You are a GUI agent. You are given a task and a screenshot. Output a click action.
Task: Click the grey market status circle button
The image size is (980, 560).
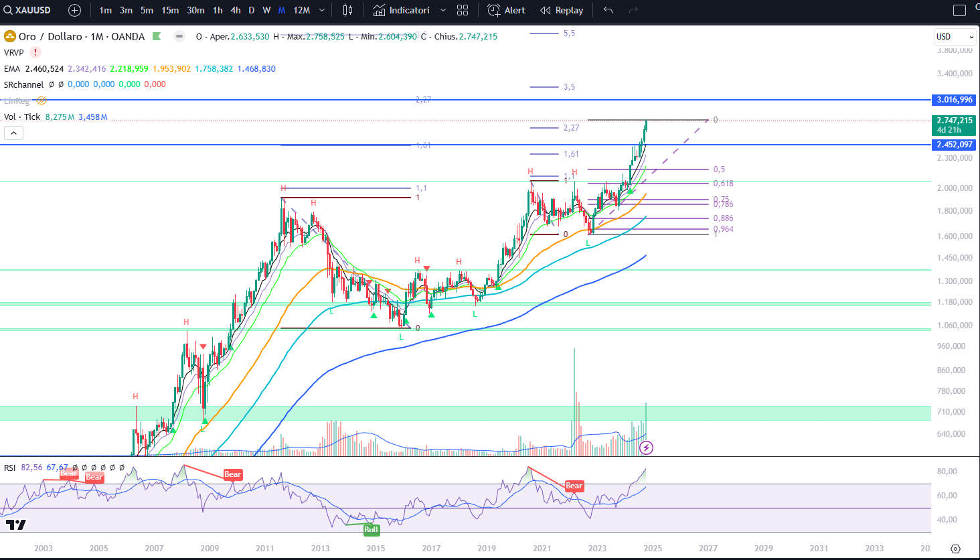(x=179, y=36)
